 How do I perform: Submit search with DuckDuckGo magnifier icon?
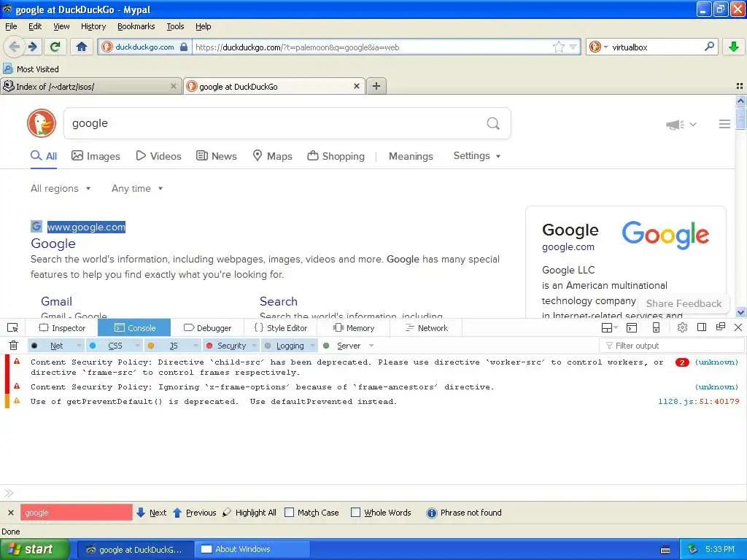pos(493,123)
